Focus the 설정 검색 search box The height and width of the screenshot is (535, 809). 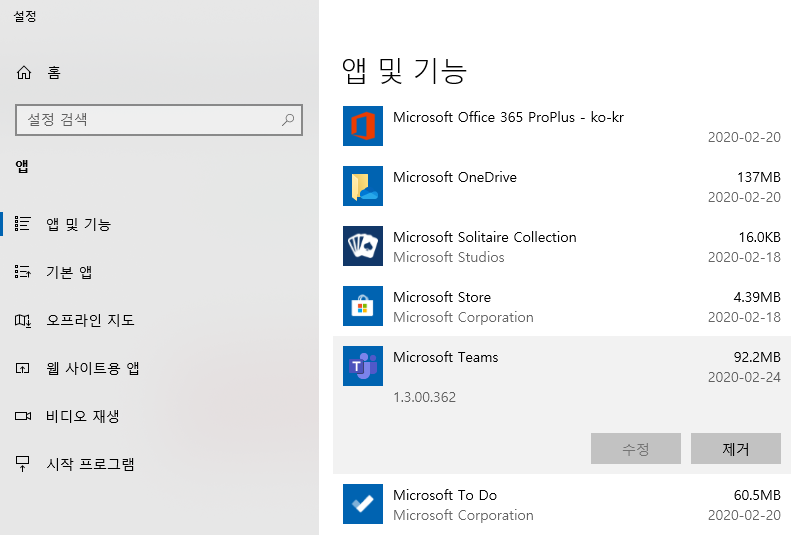159,120
